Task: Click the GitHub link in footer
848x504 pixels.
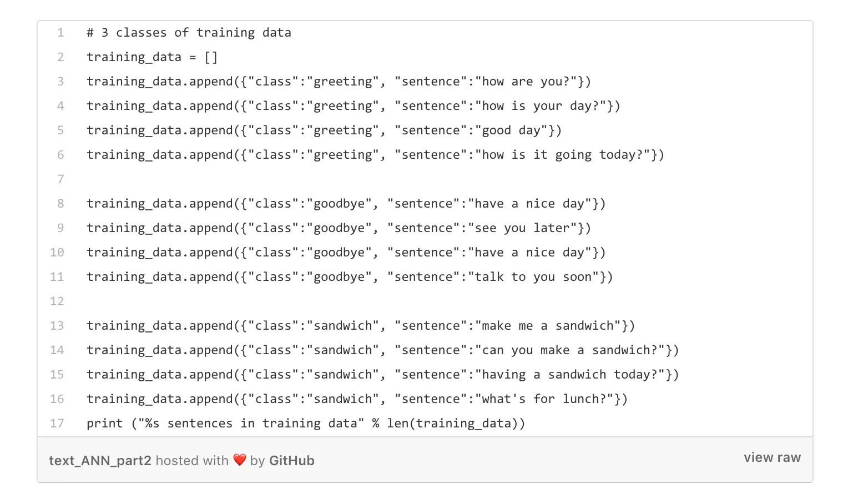Action: (x=292, y=461)
